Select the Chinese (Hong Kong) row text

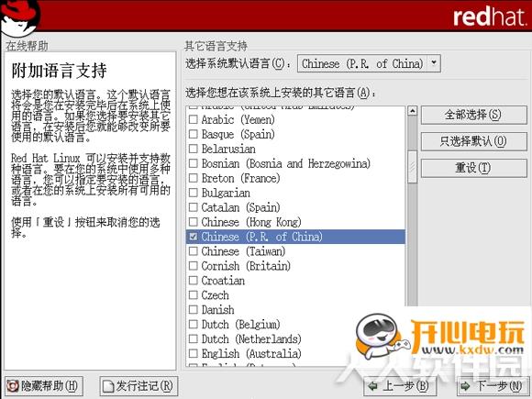pyautogui.click(x=251, y=222)
